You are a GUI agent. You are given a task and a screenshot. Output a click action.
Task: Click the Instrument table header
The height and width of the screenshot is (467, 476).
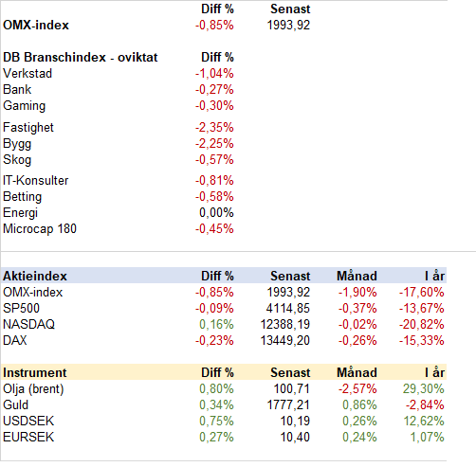35,373
